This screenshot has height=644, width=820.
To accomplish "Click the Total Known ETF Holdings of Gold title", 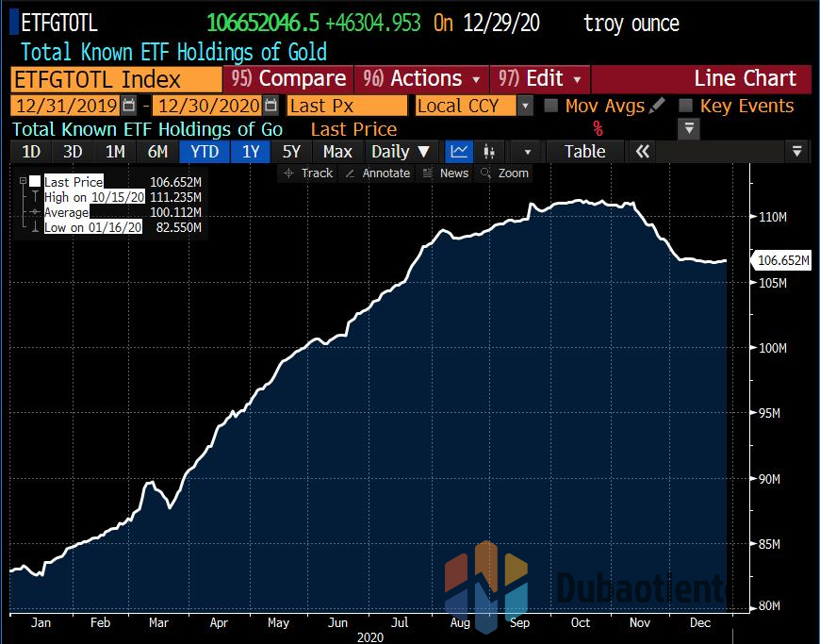I will coord(173,52).
